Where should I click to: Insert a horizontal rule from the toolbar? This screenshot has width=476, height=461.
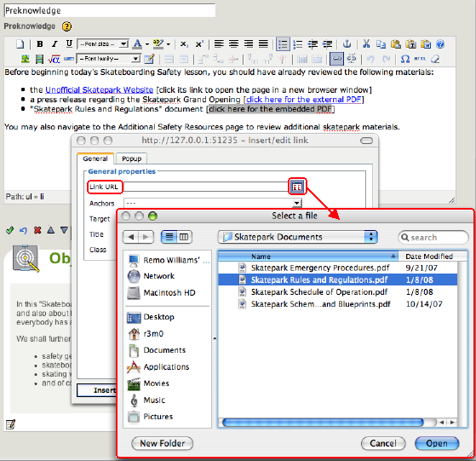(x=69, y=59)
